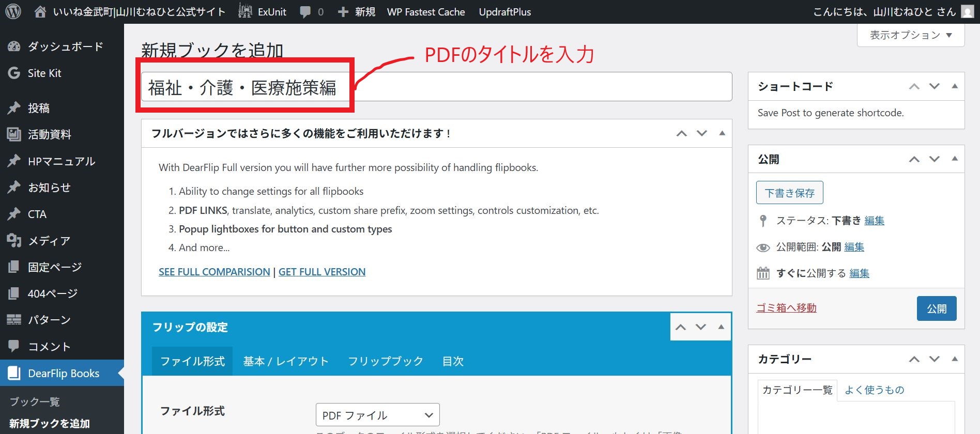Select the よく使うもの category tab
Image resolution: width=980 pixels, height=434 pixels.
point(874,390)
